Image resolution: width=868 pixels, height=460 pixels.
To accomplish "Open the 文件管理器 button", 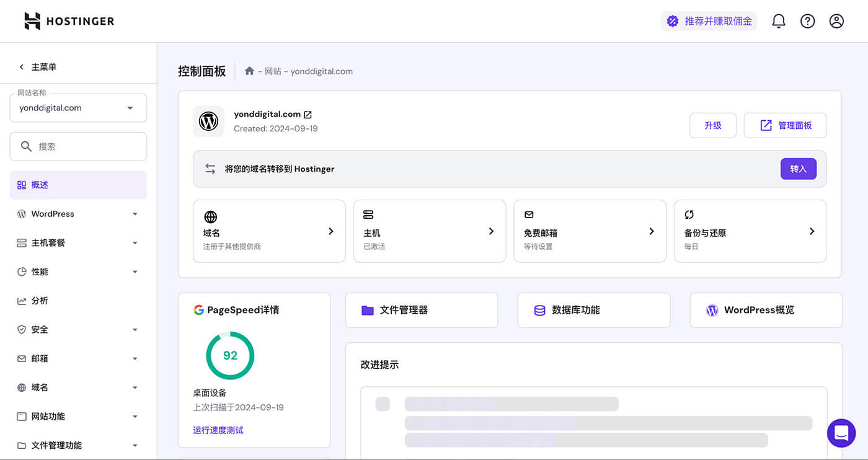I will pyautogui.click(x=422, y=310).
